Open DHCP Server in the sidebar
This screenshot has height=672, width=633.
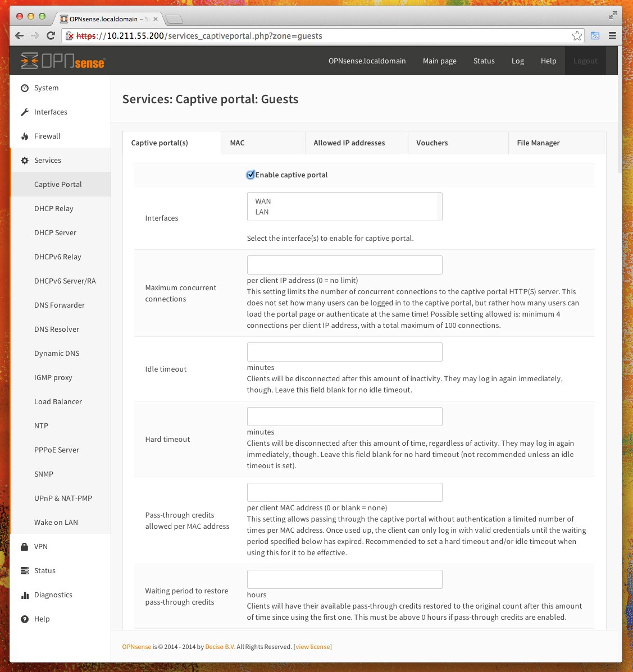(61, 233)
